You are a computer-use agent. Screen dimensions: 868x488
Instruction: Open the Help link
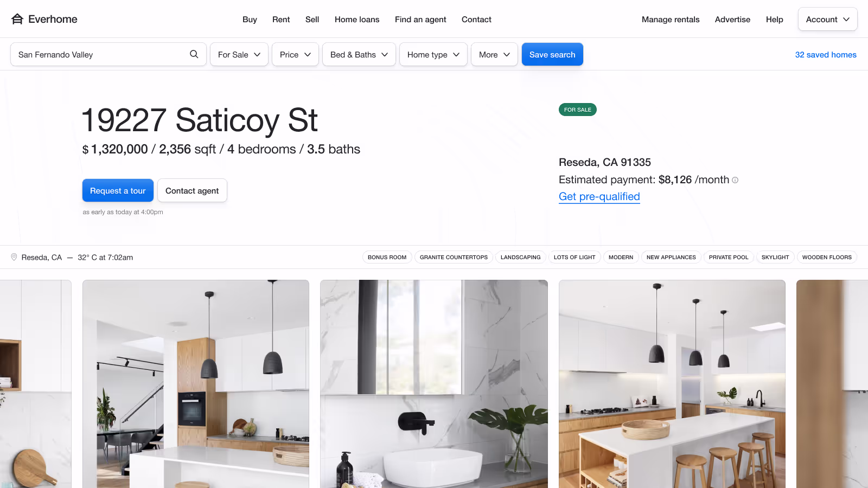click(774, 20)
